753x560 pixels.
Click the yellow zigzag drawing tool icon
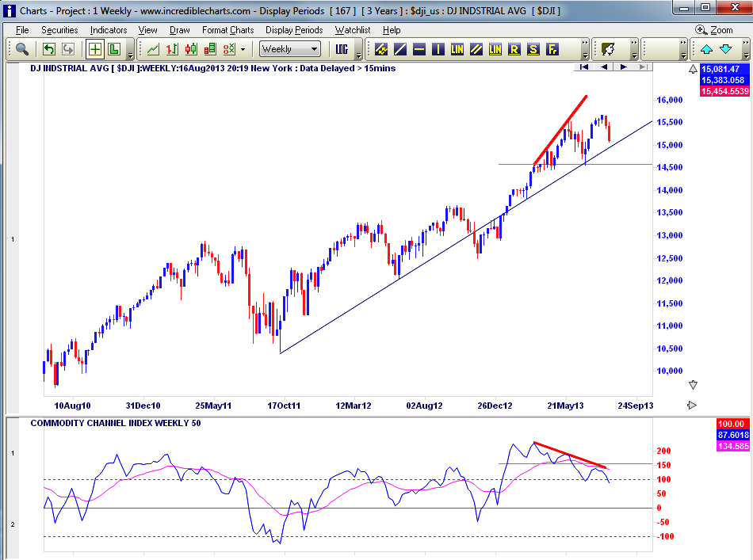click(381, 49)
